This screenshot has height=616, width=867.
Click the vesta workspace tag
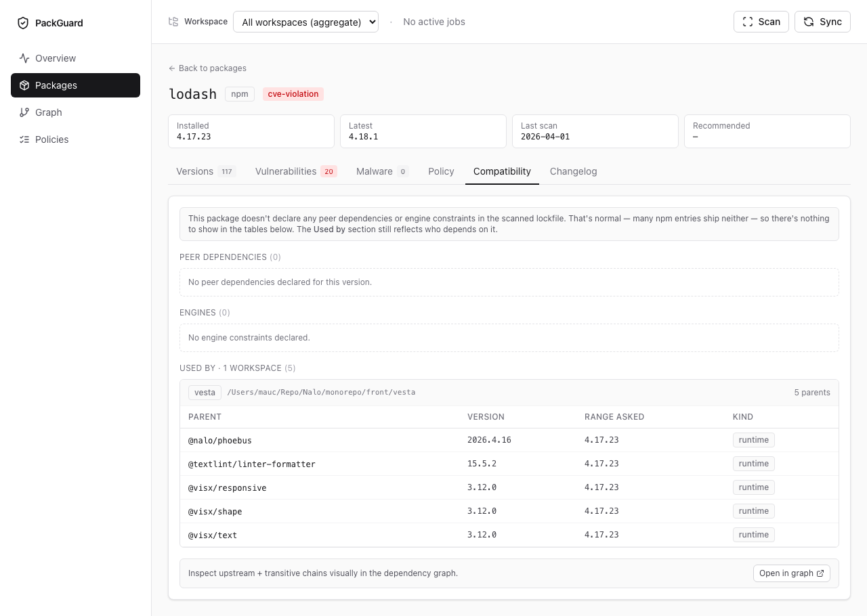(205, 393)
